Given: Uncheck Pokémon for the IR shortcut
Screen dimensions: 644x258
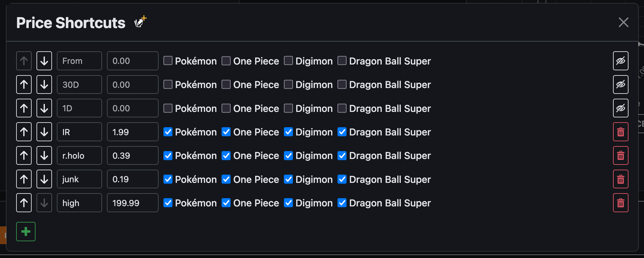Looking at the screenshot, I should pyautogui.click(x=168, y=132).
